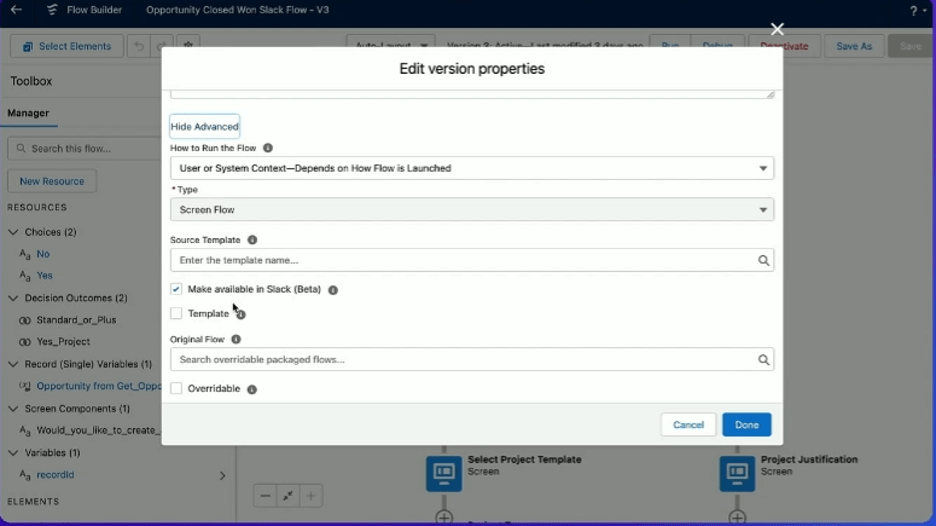Screen dimensions: 936x526
Task: Click info icon beside Template checkbox
Action: (241, 314)
